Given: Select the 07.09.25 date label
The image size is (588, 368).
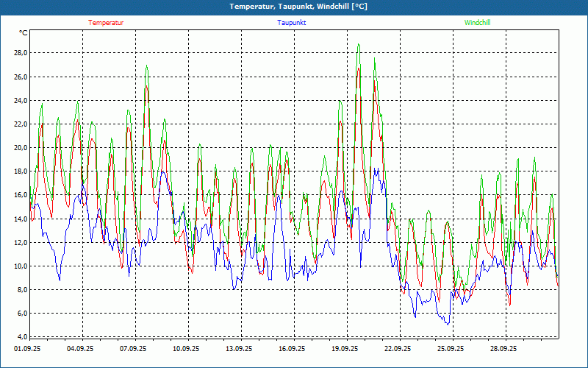Looking at the screenshot, I should click(133, 349).
